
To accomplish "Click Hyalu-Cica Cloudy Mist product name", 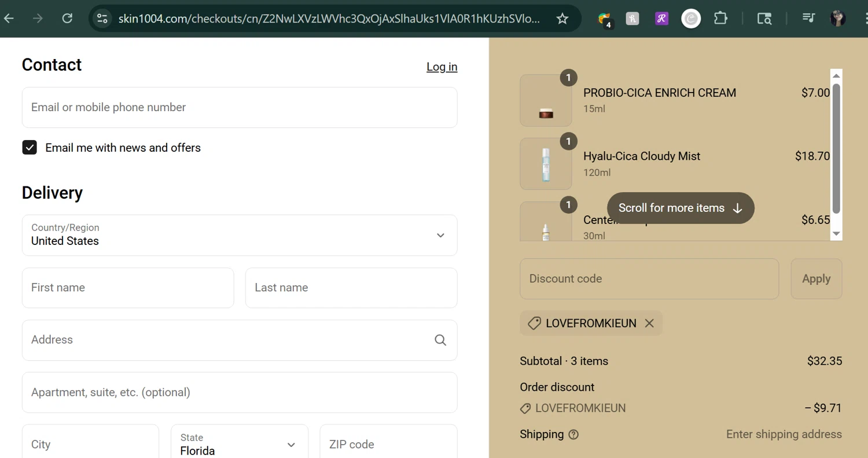I will (642, 156).
